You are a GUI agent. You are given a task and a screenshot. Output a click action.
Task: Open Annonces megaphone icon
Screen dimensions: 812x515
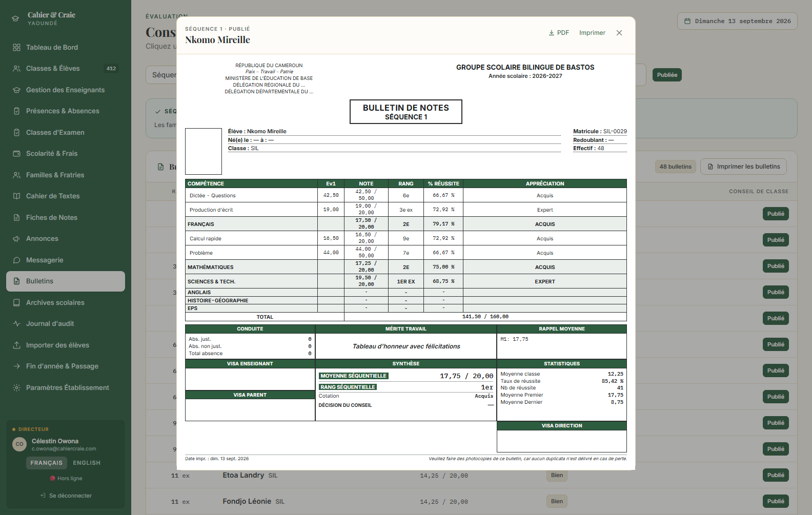coord(16,238)
